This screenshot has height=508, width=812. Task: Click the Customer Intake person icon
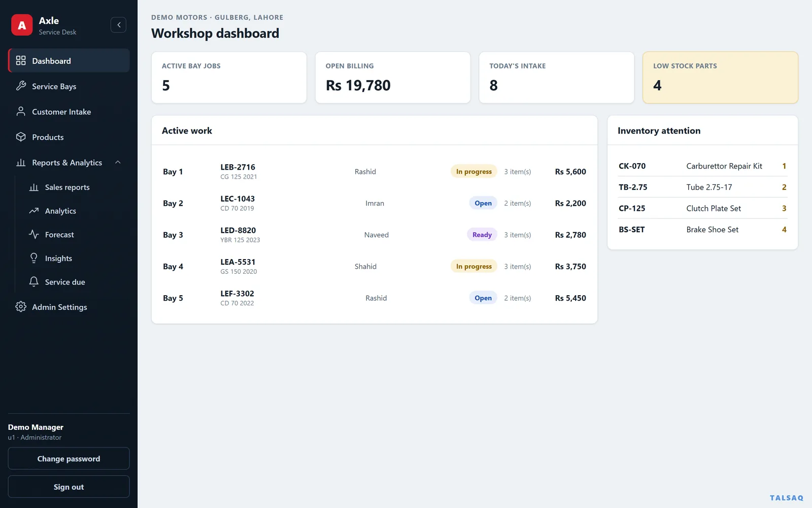click(21, 111)
